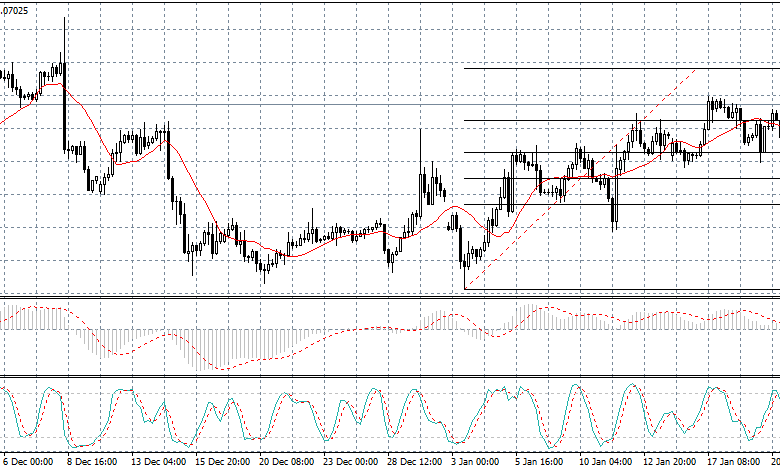Select the lowest Fibonacci level line
The image size is (780, 473).
pyautogui.click(x=620, y=290)
